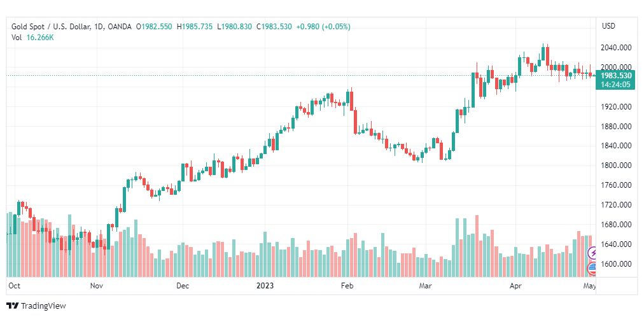Click the 1600.000 price axis label
Viewport: 644px width, 317px height.
click(x=615, y=264)
